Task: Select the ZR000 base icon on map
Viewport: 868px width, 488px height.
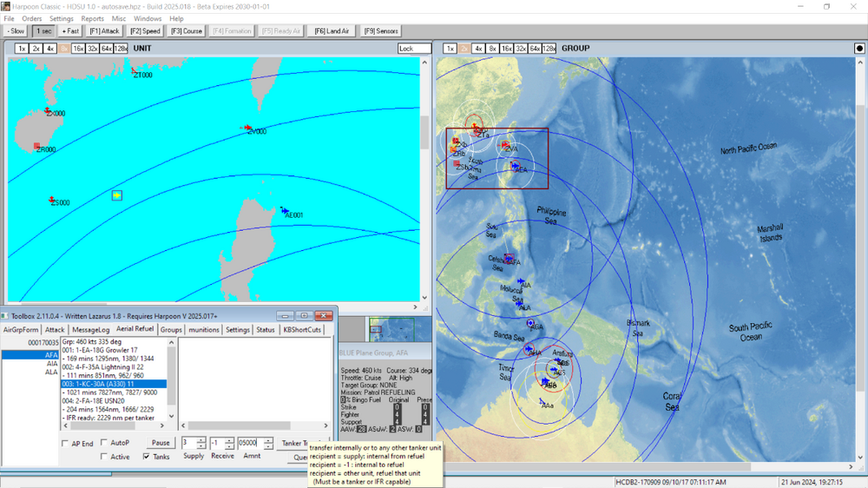Action: point(37,146)
